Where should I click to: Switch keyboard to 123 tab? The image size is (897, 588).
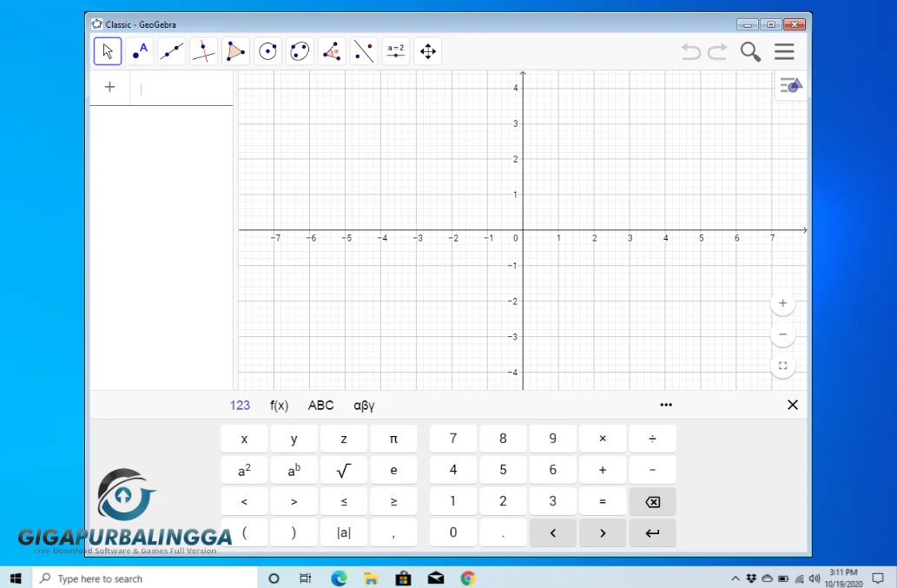tap(240, 405)
